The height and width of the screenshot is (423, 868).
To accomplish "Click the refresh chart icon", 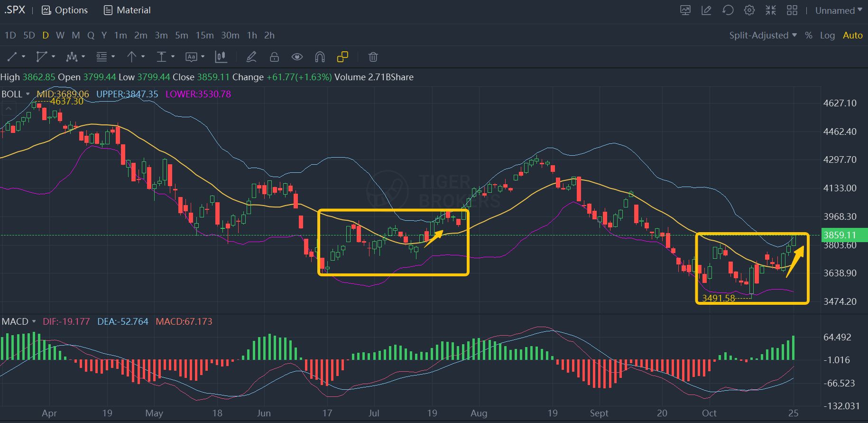I will click(x=728, y=10).
